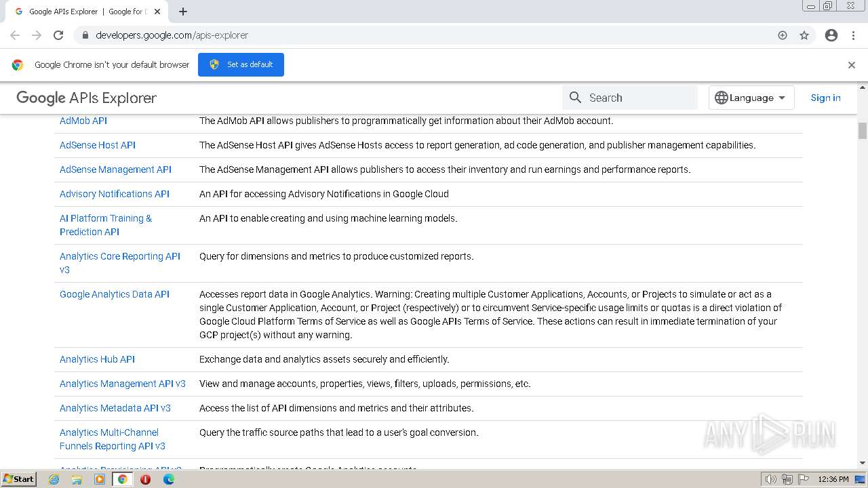This screenshot has width=868, height=488.
Task: Click the volume speaker tray icon
Action: (x=770, y=479)
